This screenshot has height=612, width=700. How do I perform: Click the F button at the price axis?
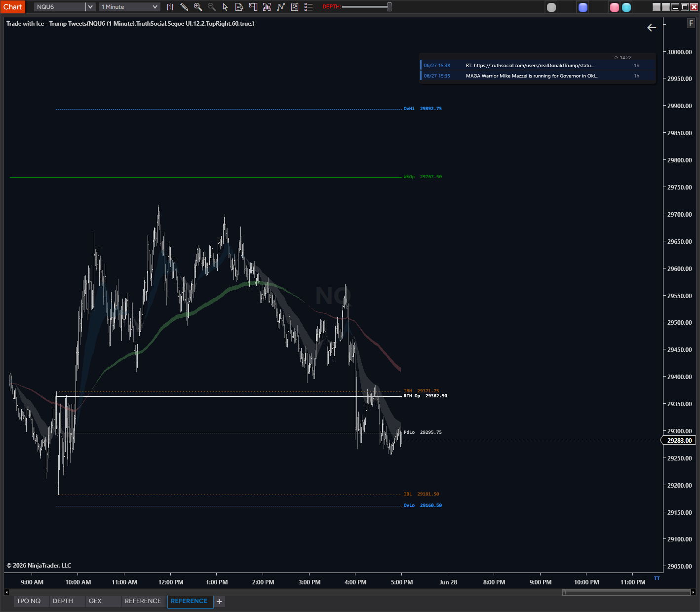(691, 23)
